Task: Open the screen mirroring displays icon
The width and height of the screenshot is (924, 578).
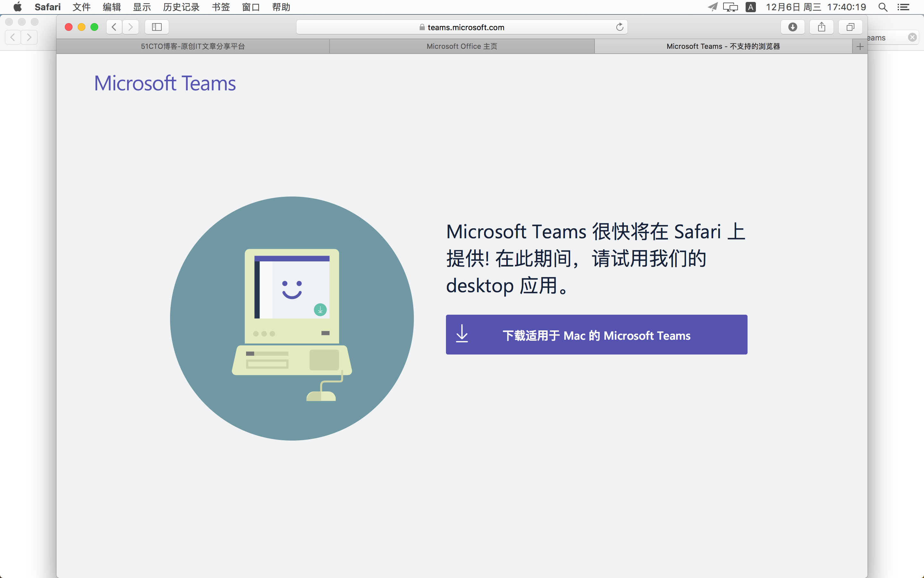Action: (731, 7)
